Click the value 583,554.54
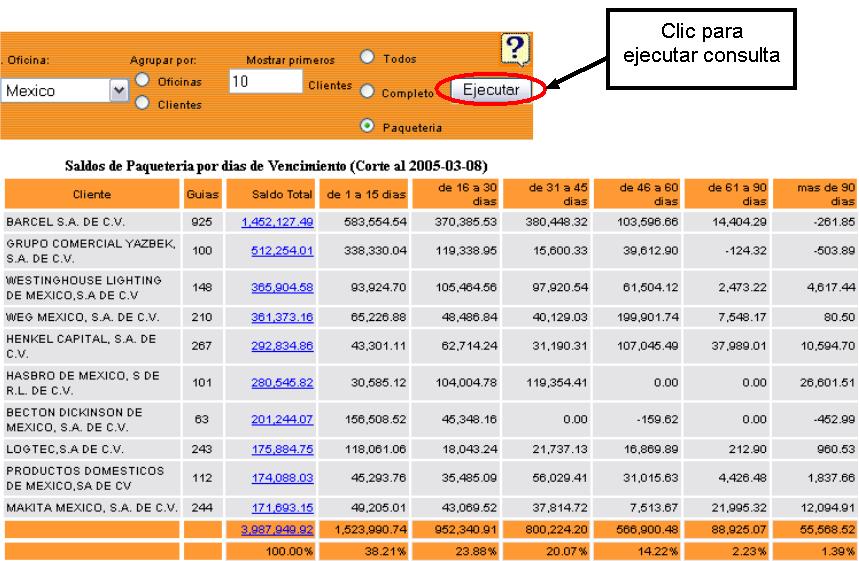859x561 pixels. (x=375, y=222)
